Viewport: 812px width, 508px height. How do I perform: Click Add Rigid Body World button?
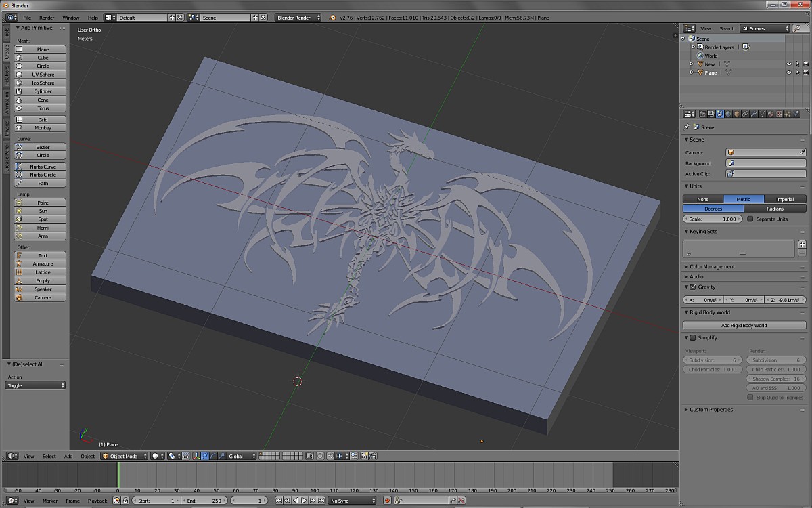tap(744, 325)
